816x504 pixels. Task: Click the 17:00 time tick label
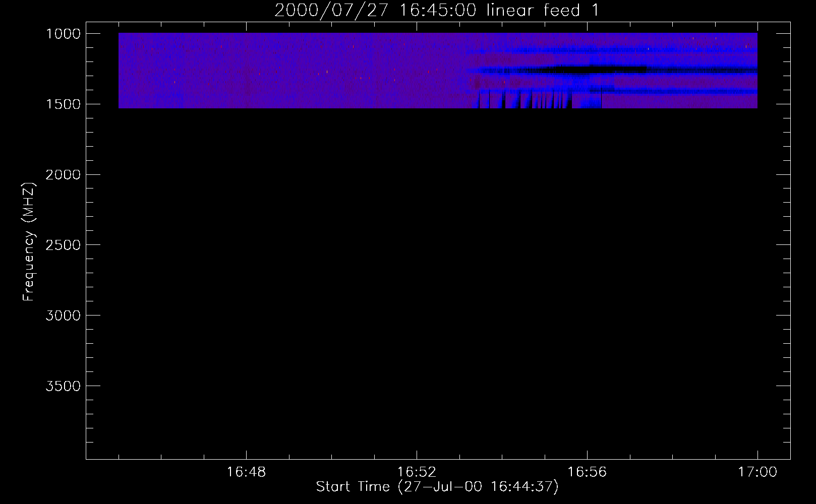tap(757, 472)
